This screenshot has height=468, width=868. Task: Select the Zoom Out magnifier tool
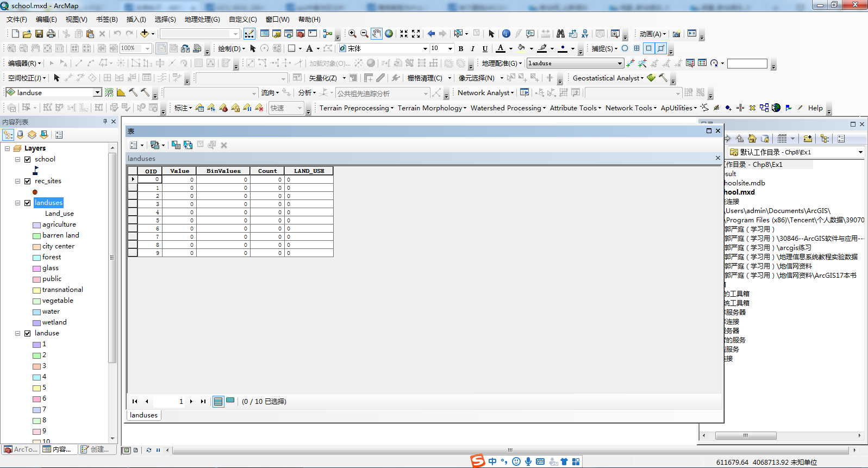pyautogui.click(x=364, y=34)
